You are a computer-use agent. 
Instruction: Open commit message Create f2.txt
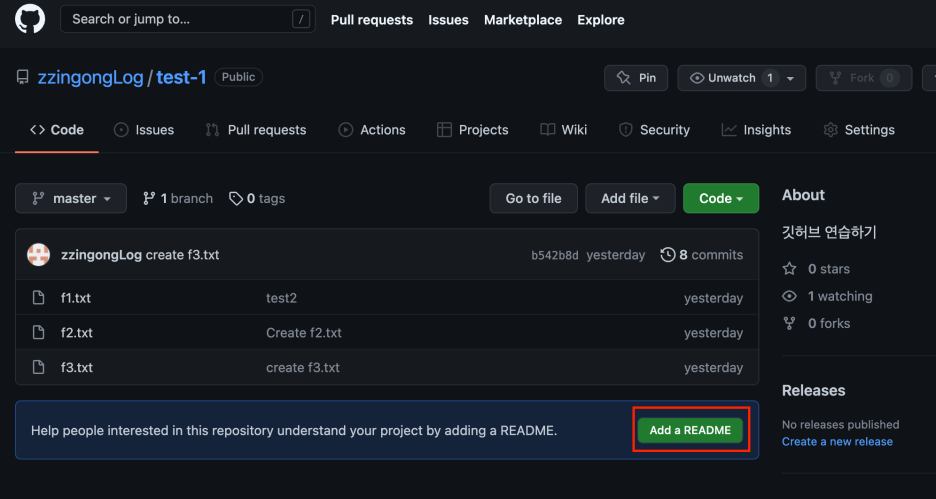304,332
